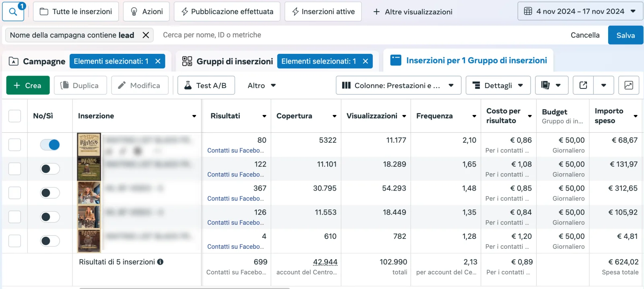Enable the ad with 122 results
644x289 pixels.
50,169
